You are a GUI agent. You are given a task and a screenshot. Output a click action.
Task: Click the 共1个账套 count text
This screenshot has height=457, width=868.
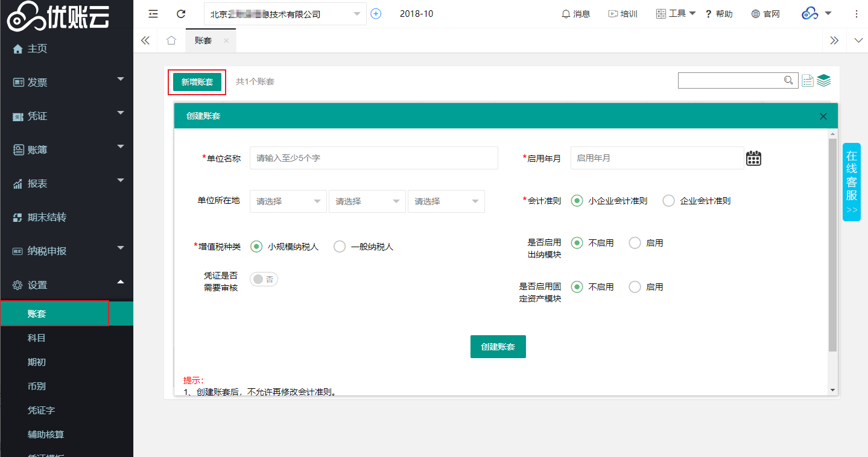[x=255, y=81]
